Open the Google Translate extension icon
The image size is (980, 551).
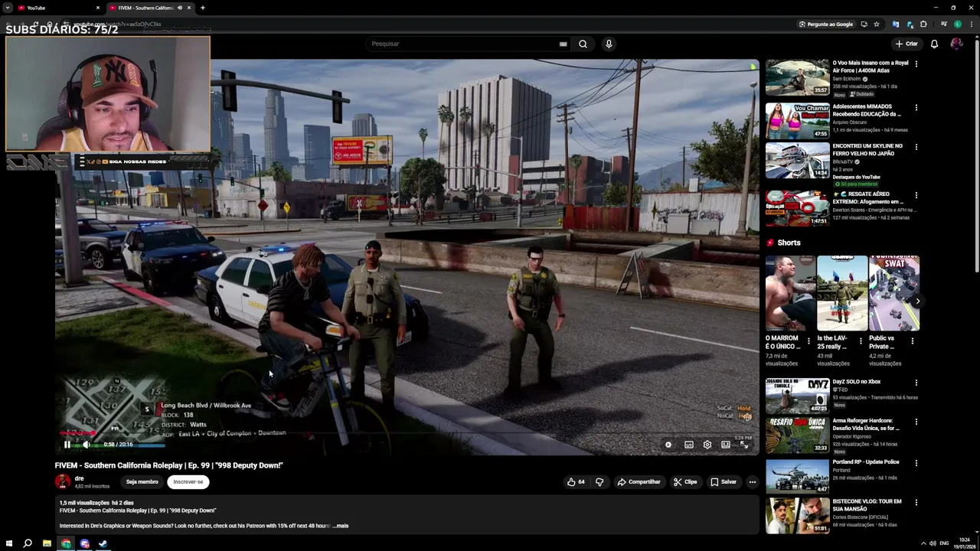896,24
